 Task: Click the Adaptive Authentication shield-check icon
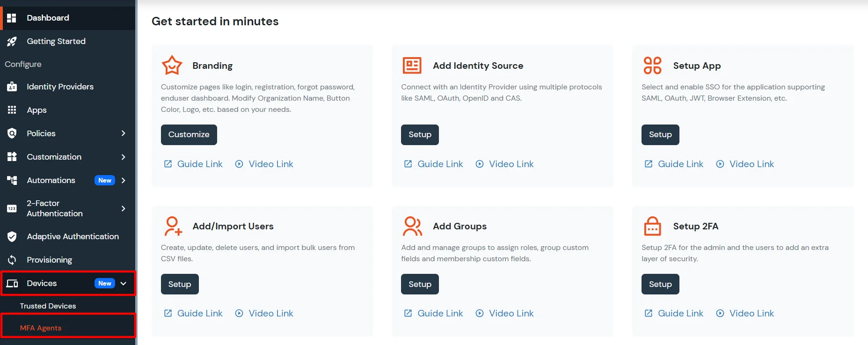(x=12, y=236)
